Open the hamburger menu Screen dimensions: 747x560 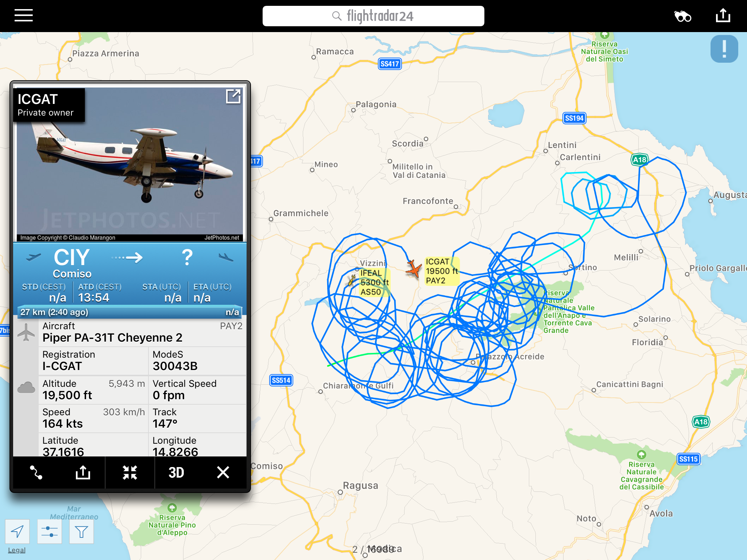(24, 16)
